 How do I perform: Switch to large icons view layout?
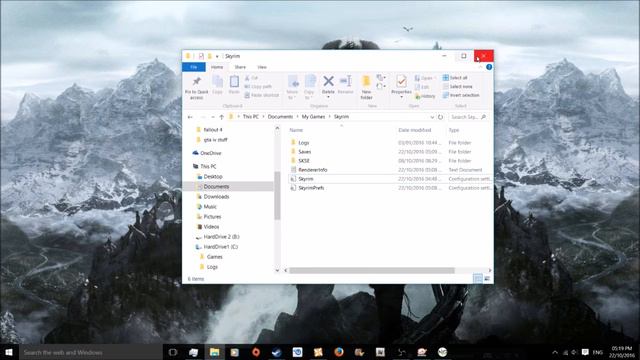tap(487, 279)
